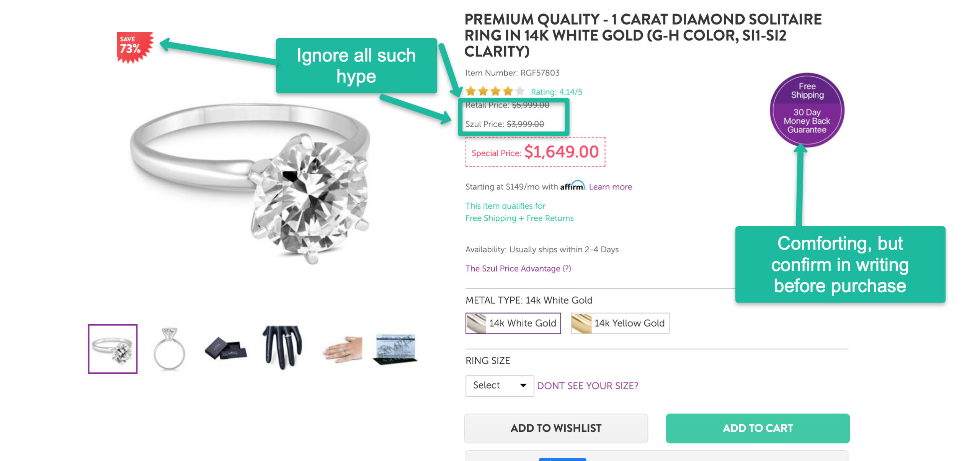Select the first ring thumbnail
The image size is (980, 461).
tap(113, 349)
